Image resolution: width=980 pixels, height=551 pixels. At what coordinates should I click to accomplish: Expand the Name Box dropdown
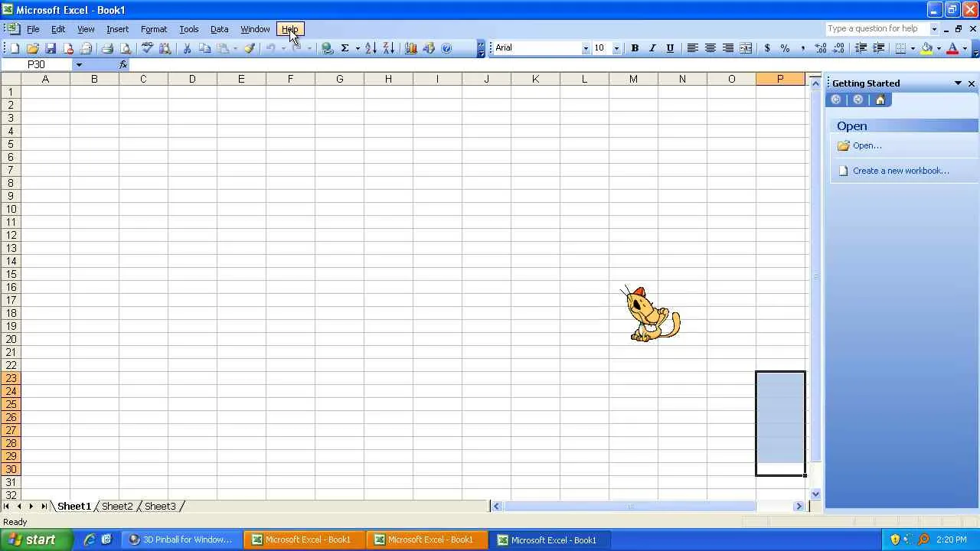[79, 65]
